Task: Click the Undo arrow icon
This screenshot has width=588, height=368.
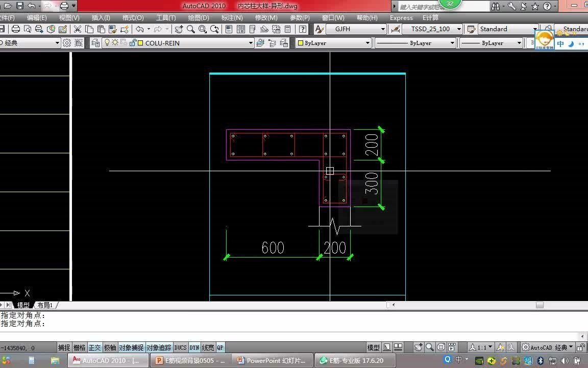Action: click(140, 29)
